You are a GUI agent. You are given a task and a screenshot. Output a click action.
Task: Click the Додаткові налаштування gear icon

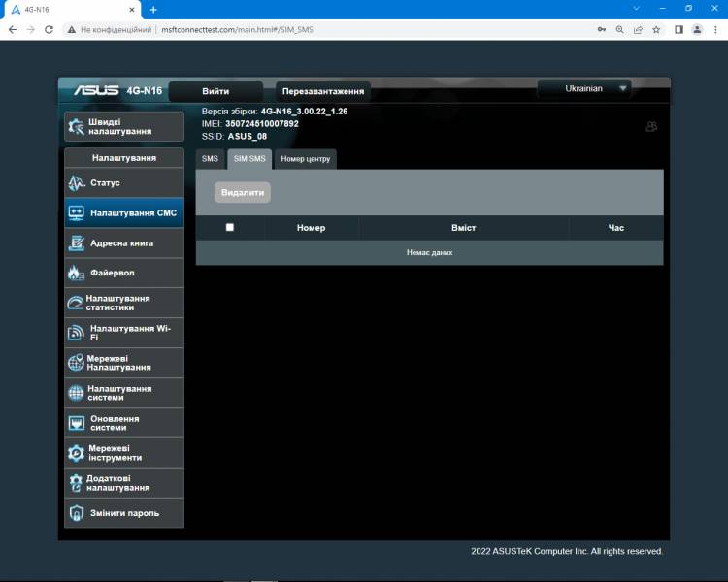tap(76, 483)
